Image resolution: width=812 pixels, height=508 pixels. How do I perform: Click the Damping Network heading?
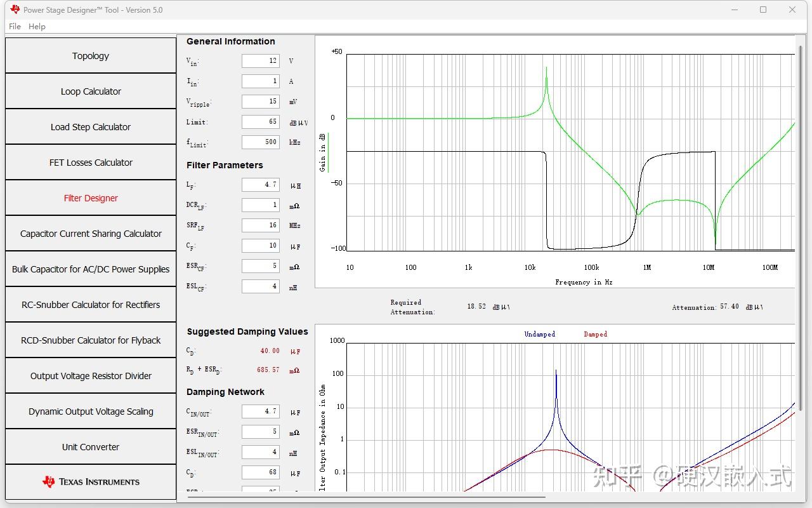[225, 392]
